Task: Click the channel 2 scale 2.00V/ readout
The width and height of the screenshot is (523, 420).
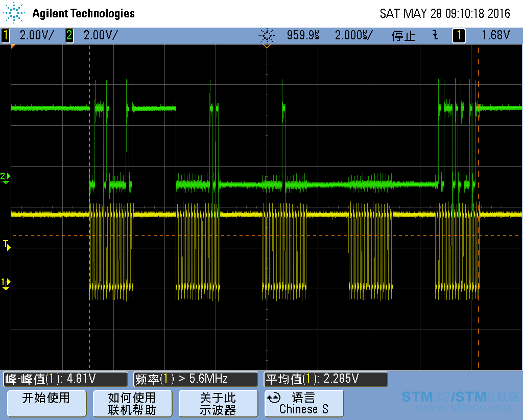Action: tap(101, 35)
